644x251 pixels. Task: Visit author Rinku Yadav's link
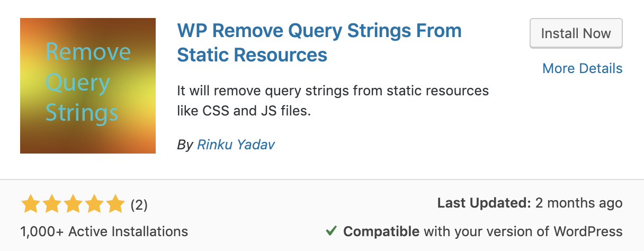tap(236, 145)
